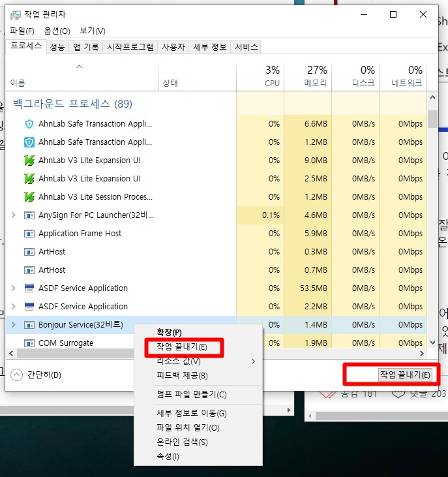Switch to the 사용자 tab
This screenshot has height=477, width=448.
[173, 47]
